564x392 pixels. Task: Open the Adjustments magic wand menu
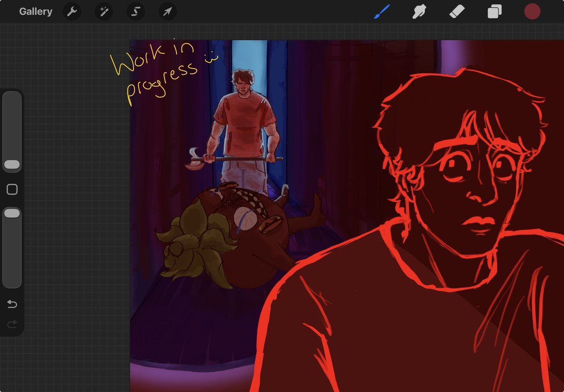104,12
